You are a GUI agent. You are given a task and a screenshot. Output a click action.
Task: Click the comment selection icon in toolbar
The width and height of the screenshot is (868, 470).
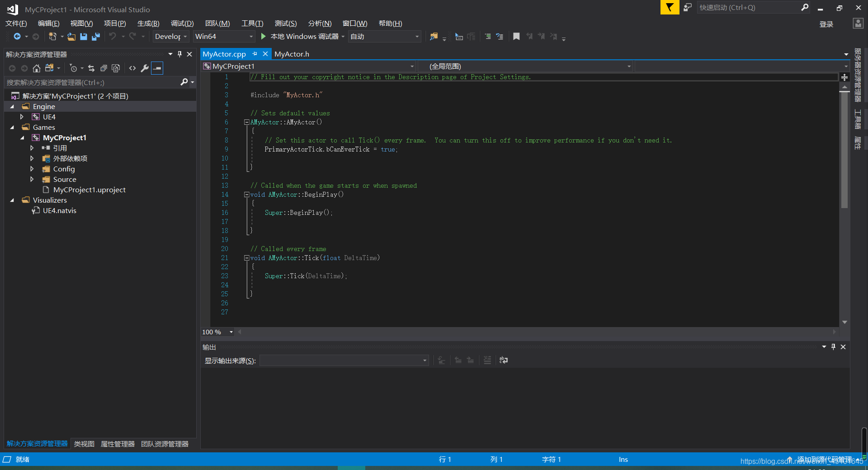(488, 37)
